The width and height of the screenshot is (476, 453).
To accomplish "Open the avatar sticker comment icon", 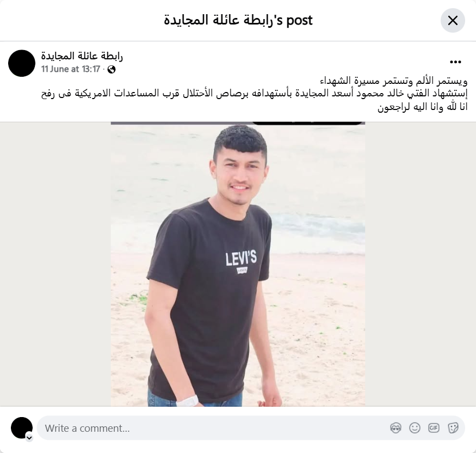I will coord(395,428).
